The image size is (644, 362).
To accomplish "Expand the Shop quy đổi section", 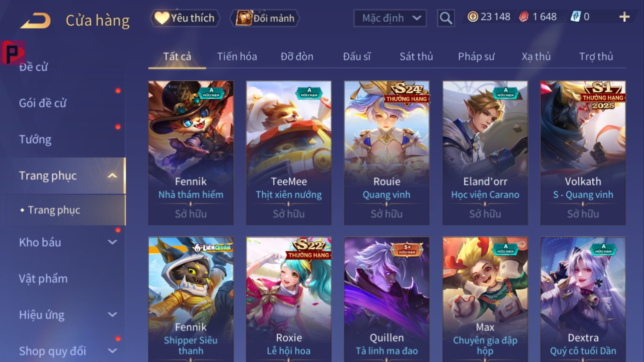I will click(x=112, y=351).
